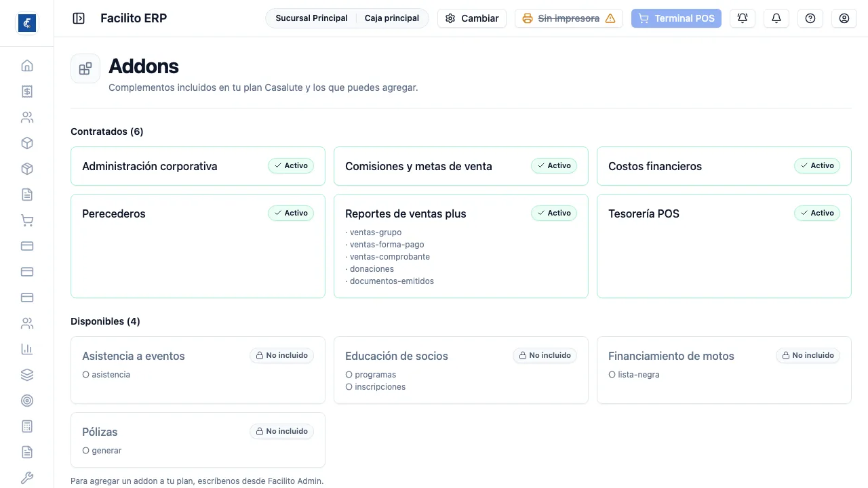Open the ringing bell alerts icon

pos(743,18)
